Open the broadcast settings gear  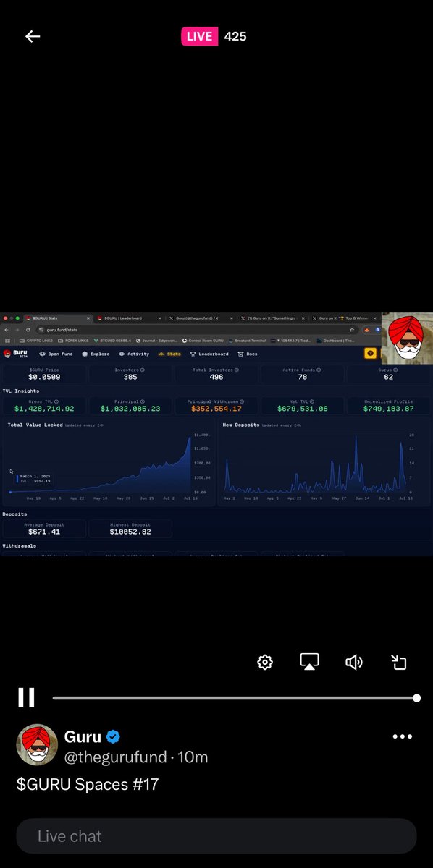(x=265, y=662)
